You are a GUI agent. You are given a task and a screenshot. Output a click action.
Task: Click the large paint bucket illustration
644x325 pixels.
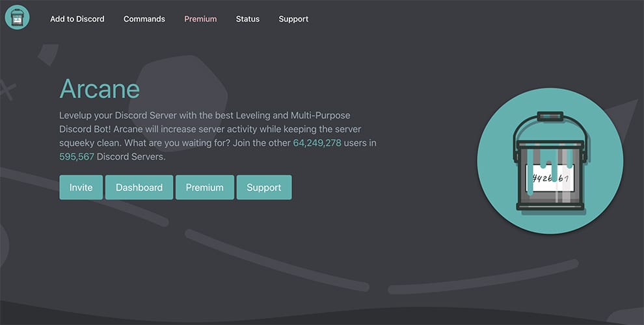pos(550,161)
